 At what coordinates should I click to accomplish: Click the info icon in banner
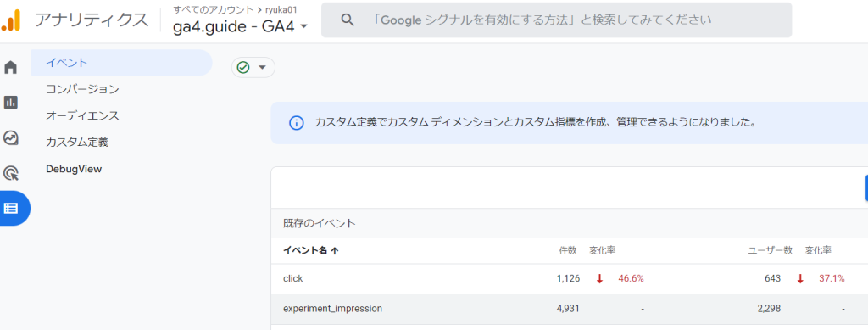point(297,123)
